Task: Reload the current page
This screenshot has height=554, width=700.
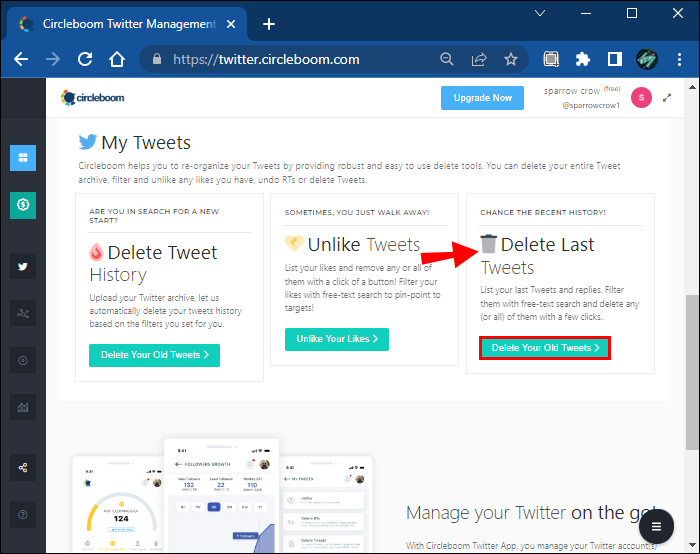Action: pos(85,59)
